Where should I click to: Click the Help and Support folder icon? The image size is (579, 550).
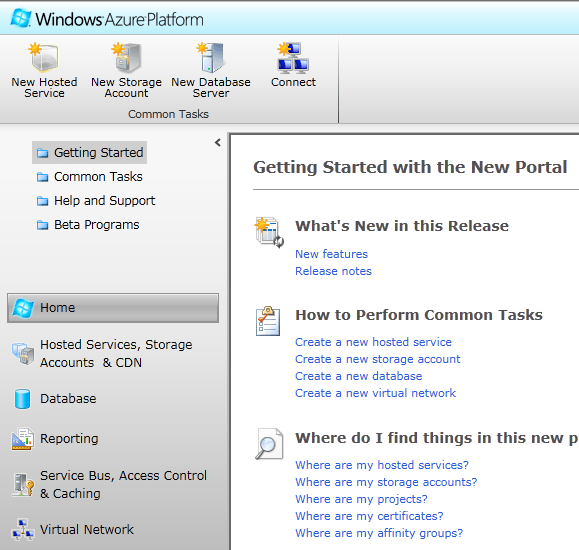click(42, 201)
